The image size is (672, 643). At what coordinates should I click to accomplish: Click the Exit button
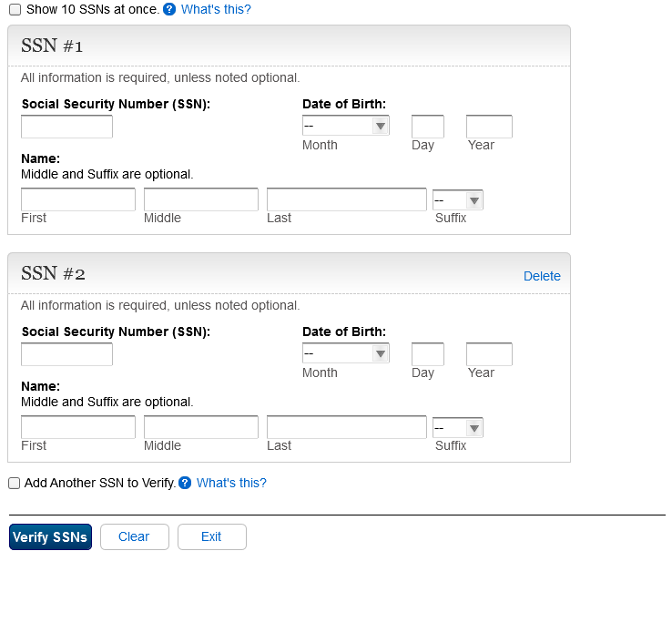(x=211, y=537)
